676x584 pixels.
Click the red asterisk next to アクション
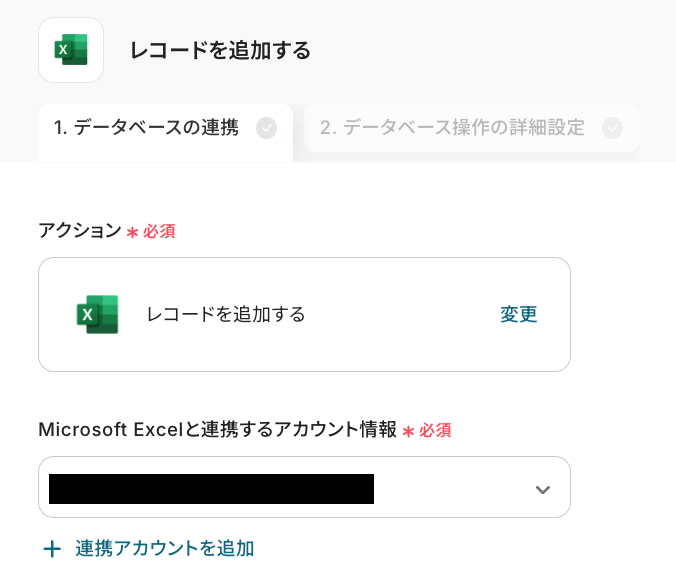coord(131,232)
